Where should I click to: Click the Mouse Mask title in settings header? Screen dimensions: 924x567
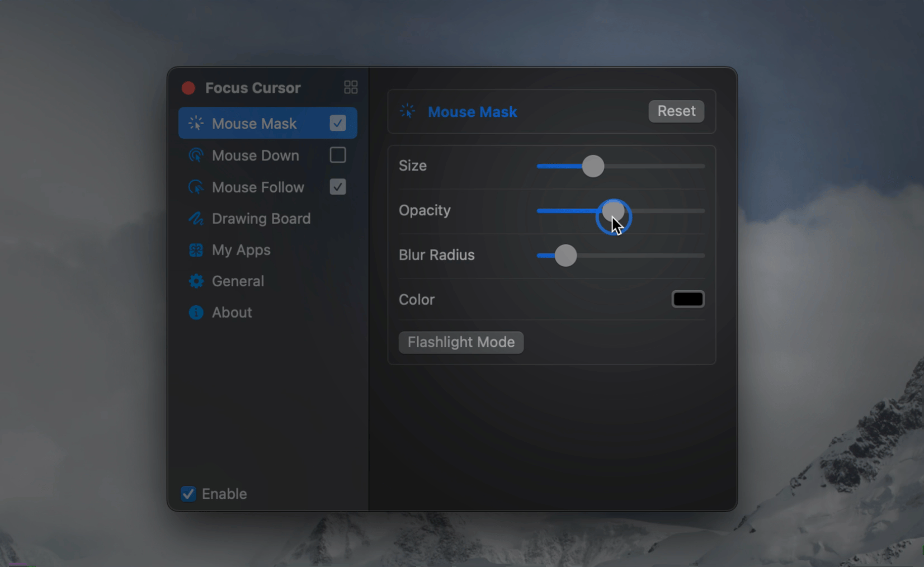(x=473, y=112)
